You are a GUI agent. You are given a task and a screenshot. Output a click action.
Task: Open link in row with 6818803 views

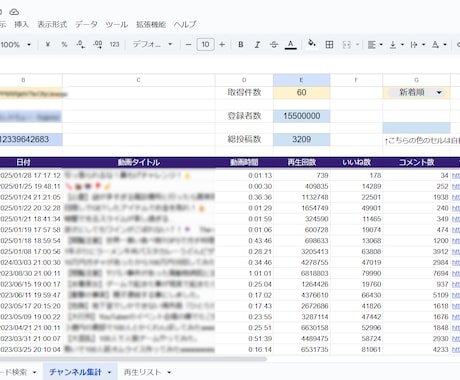click(x=456, y=273)
